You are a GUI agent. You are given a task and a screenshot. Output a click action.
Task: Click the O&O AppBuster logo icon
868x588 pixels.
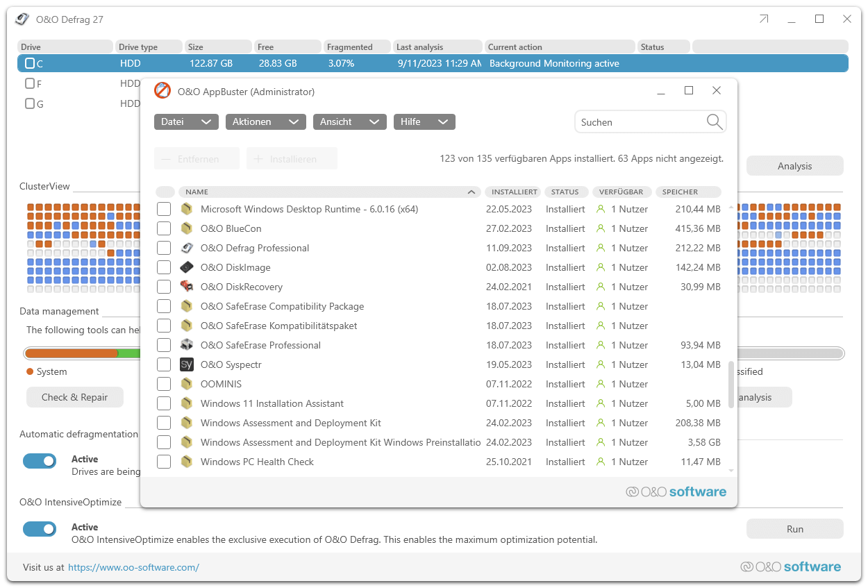pyautogui.click(x=162, y=91)
